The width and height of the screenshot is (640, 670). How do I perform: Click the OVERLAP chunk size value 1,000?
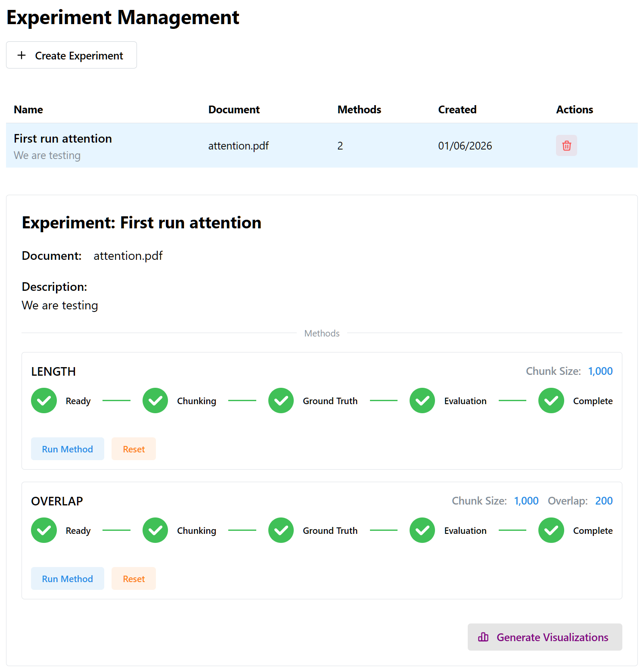(526, 500)
